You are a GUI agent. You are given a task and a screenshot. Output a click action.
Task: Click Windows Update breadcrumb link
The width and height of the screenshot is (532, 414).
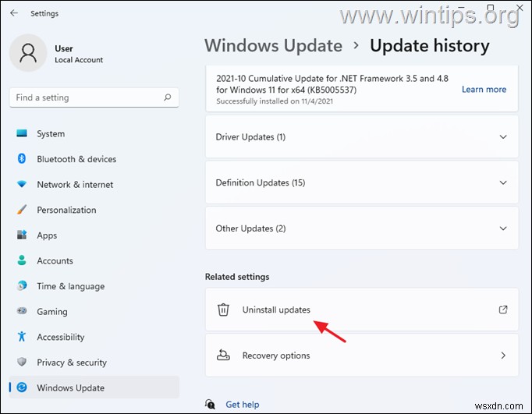pos(274,45)
